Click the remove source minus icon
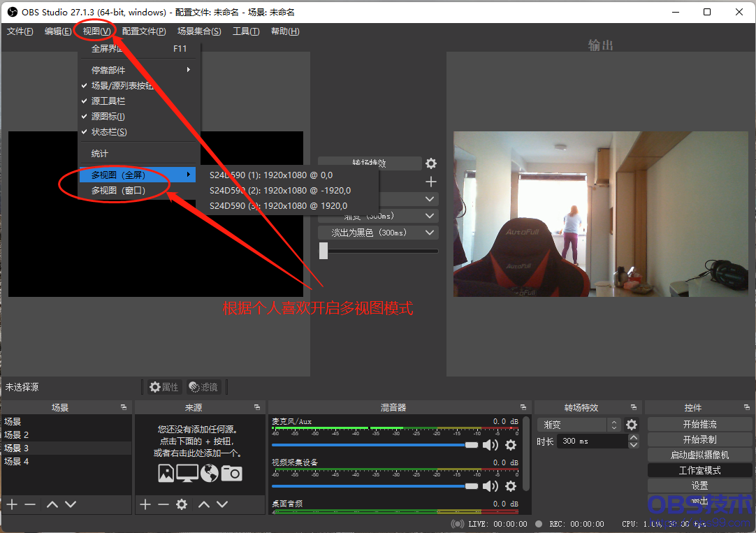 (x=163, y=504)
